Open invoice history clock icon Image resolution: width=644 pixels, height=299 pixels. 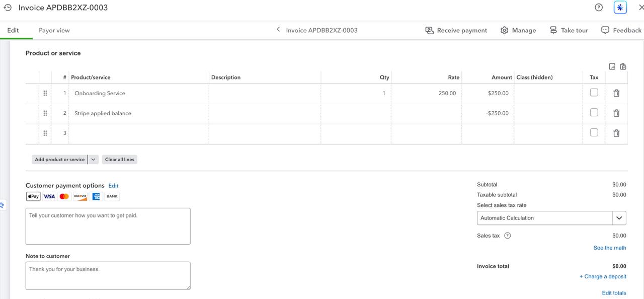tap(8, 8)
